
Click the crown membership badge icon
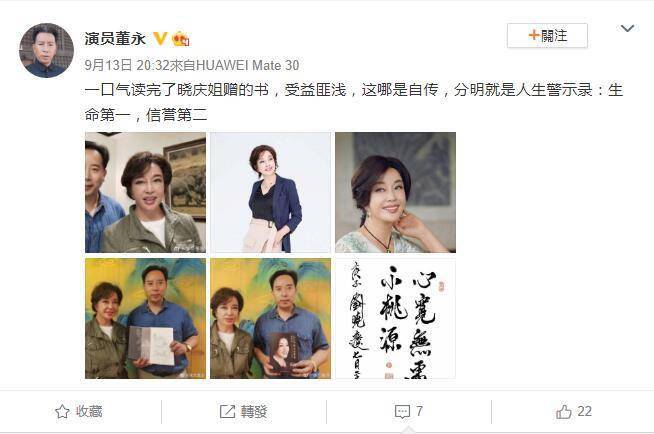[x=181, y=39]
